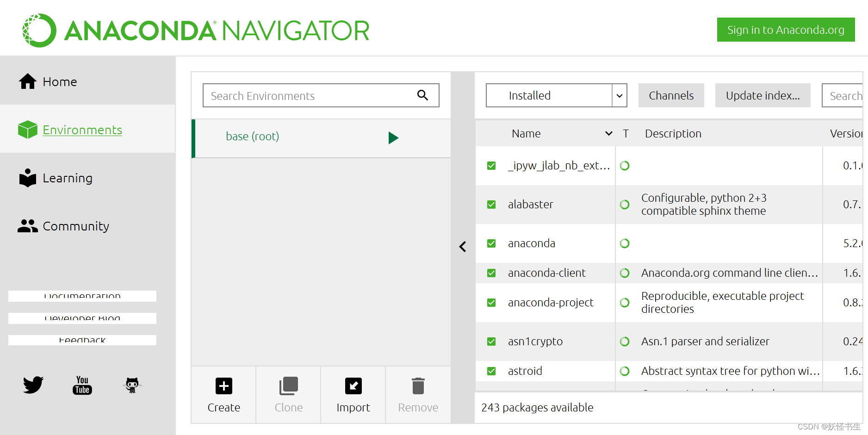Screen dimensions: 868x435
Task: Toggle the astroid checkbox
Action: (x=491, y=371)
